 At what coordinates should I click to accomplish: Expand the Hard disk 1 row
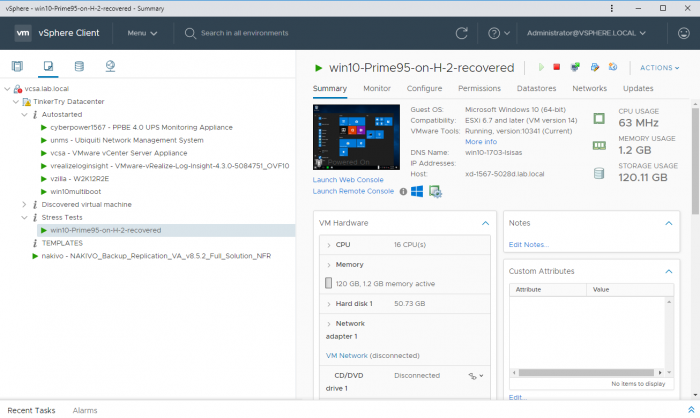click(329, 304)
